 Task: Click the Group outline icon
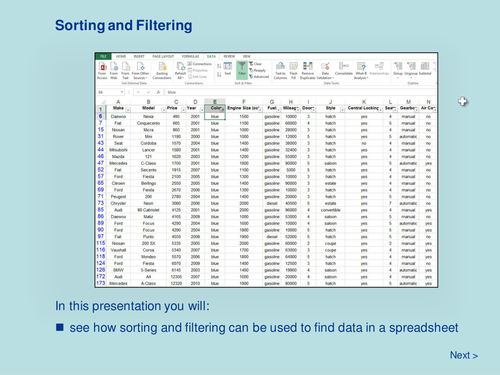click(x=398, y=69)
